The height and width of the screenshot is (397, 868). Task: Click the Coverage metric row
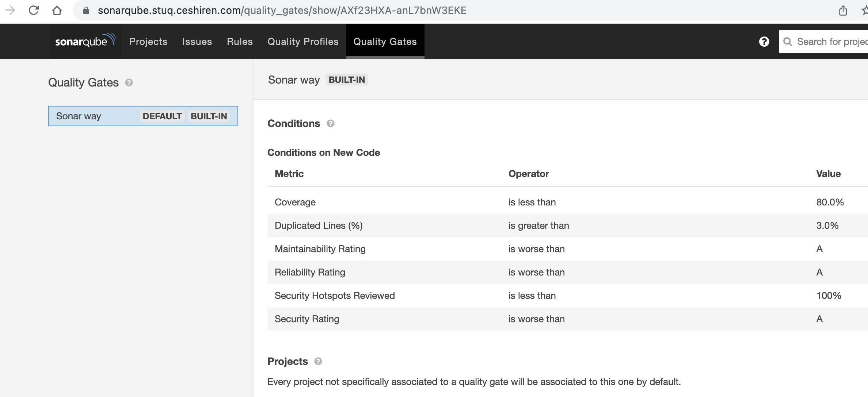pyautogui.click(x=568, y=202)
